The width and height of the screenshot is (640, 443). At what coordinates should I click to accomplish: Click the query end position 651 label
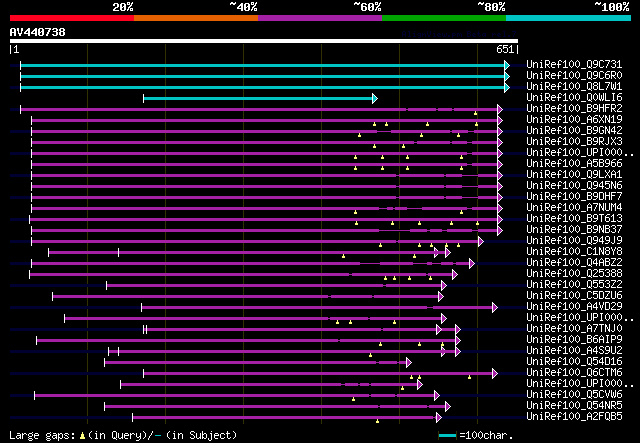[505, 49]
